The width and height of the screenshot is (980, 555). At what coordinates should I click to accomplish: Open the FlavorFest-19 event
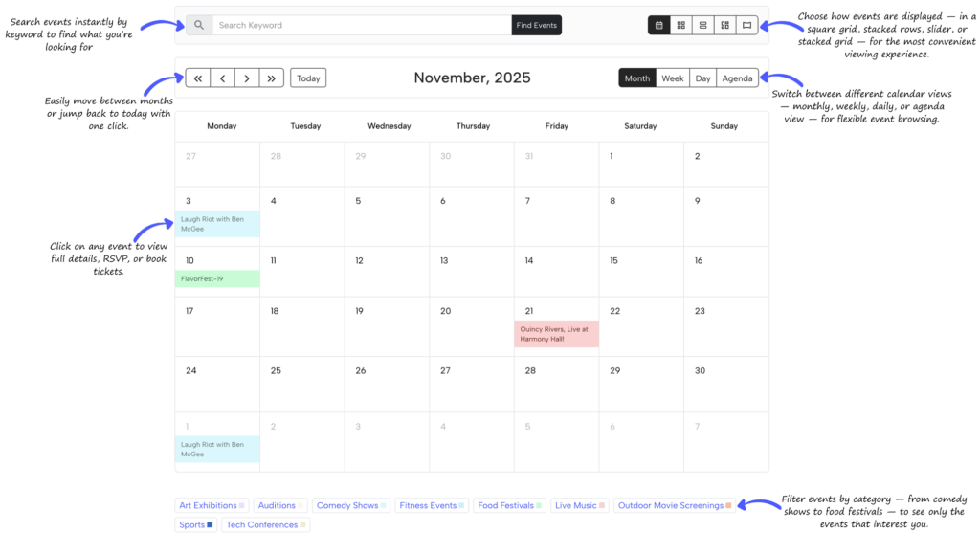pos(217,279)
